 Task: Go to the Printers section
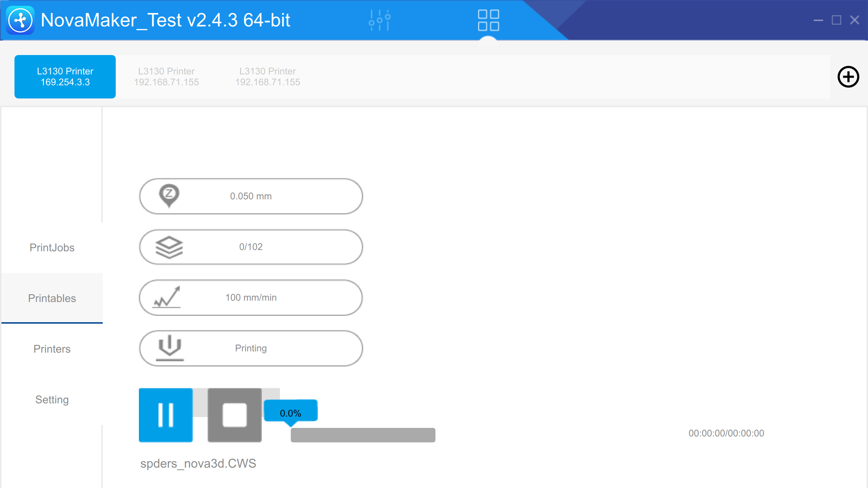(52, 349)
